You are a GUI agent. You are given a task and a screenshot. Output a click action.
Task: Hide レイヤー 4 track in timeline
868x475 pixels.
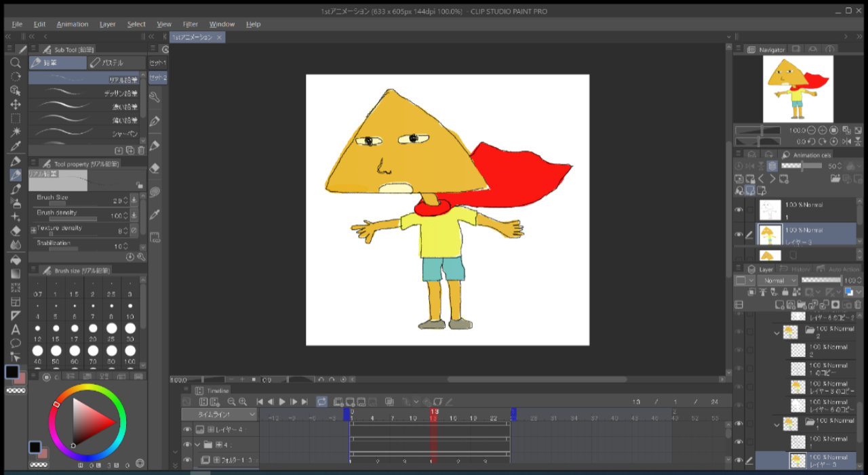188,430
